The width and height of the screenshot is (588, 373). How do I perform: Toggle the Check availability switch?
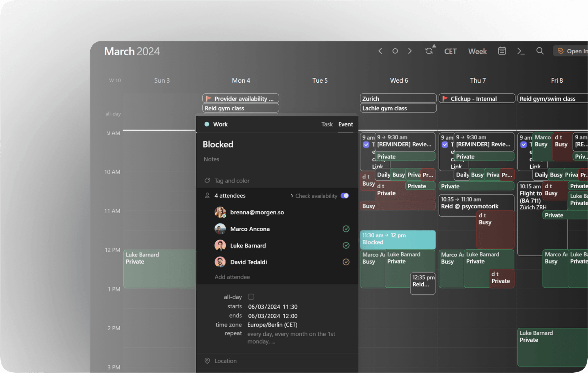click(345, 196)
